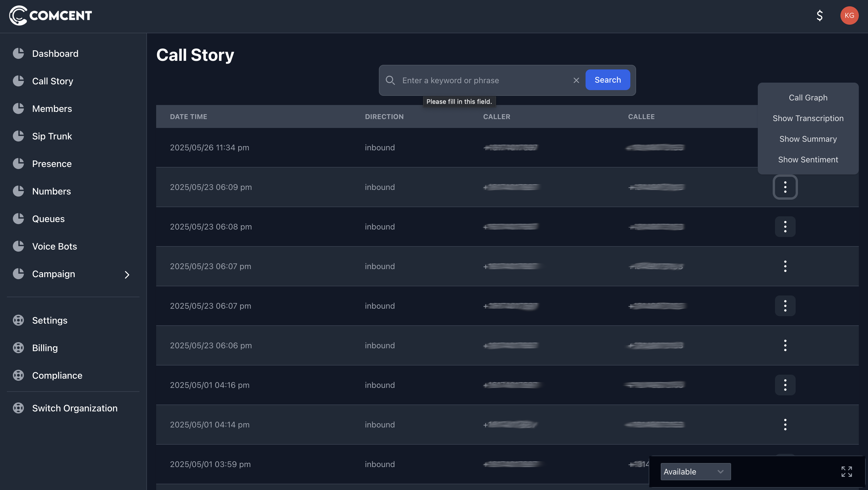The image size is (868, 490).
Task: Focus the keyword or phrase search field
Action: coord(484,80)
